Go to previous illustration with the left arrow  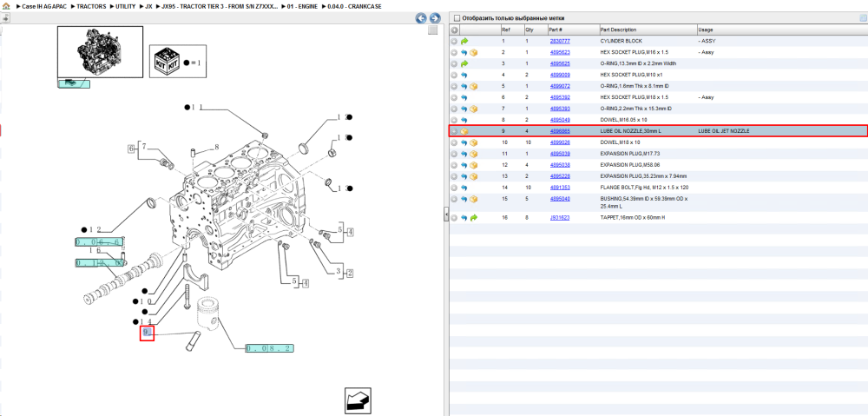pos(421,18)
